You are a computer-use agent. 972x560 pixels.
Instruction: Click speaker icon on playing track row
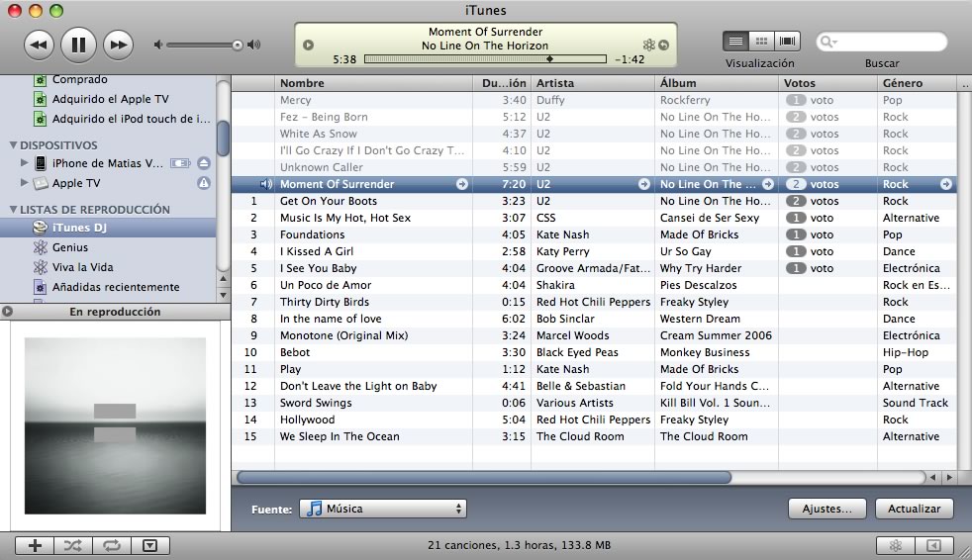click(x=266, y=184)
